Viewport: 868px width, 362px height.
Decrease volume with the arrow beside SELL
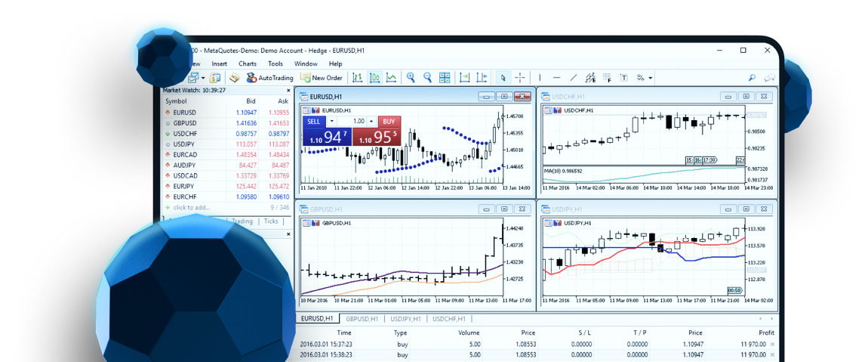pos(332,122)
